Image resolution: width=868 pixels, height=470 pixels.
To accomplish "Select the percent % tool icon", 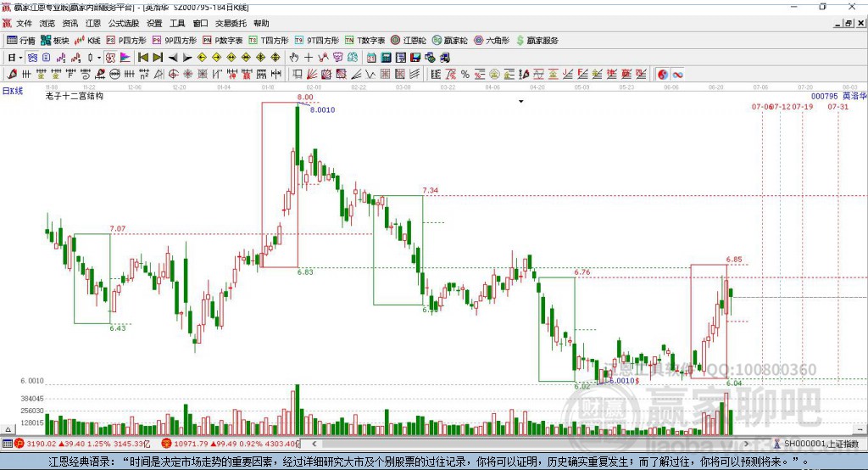I will tap(465, 75).
